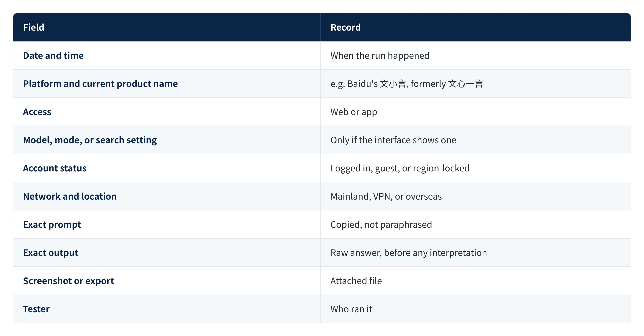Click the Record column header

476,27
